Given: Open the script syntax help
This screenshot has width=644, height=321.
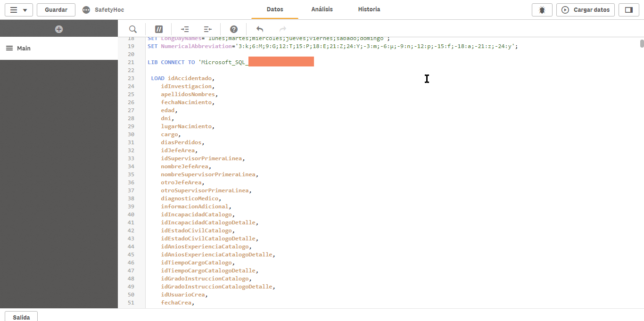Looking at the screenshot, I should point(234,29).
